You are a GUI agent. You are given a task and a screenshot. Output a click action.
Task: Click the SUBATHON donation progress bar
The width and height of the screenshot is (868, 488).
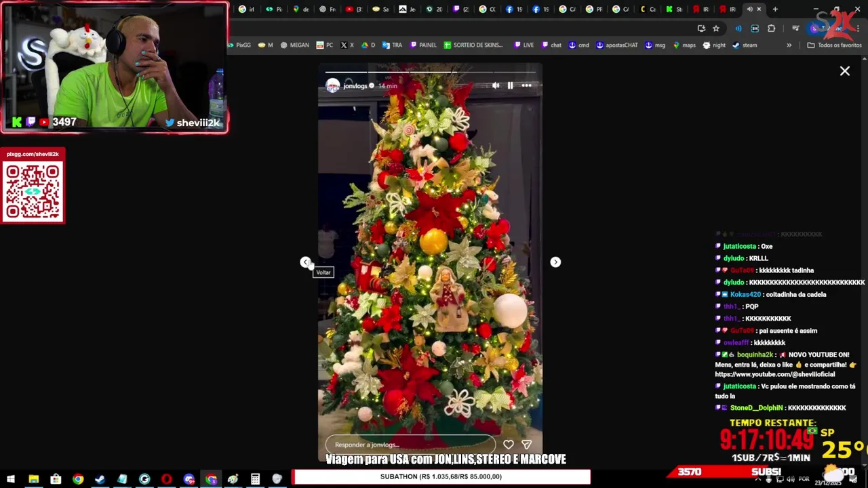click(441, 476)
